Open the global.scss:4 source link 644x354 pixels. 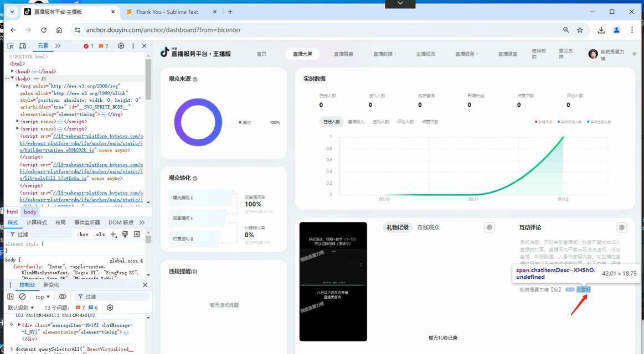pos(126,261)
